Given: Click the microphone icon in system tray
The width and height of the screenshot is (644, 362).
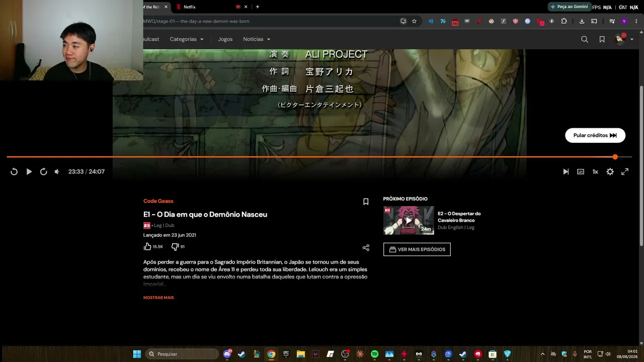Looking at the screenshot, I should [x=575, y=354].
